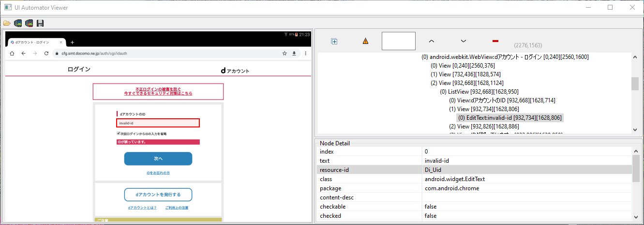The image size is (644, 225).
Task: Tap the Chrome back arrow in the screenshot
Action: coord(23,53)
